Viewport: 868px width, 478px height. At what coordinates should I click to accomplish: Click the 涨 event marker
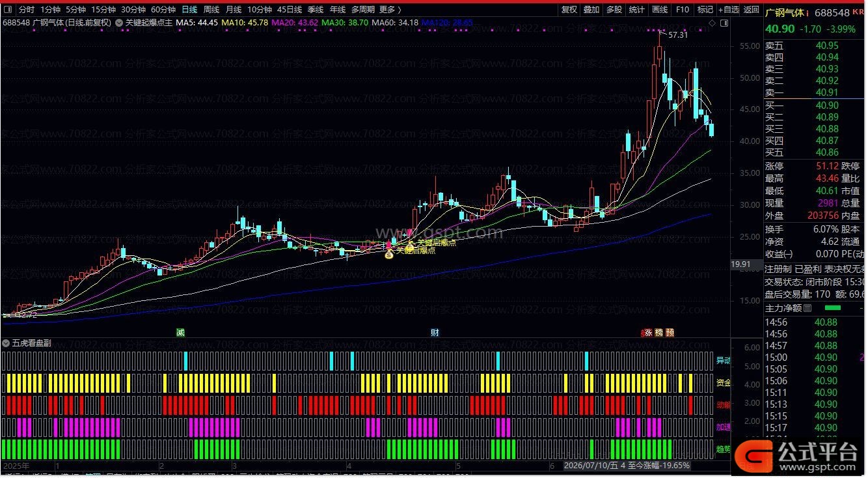pos(648,332)
